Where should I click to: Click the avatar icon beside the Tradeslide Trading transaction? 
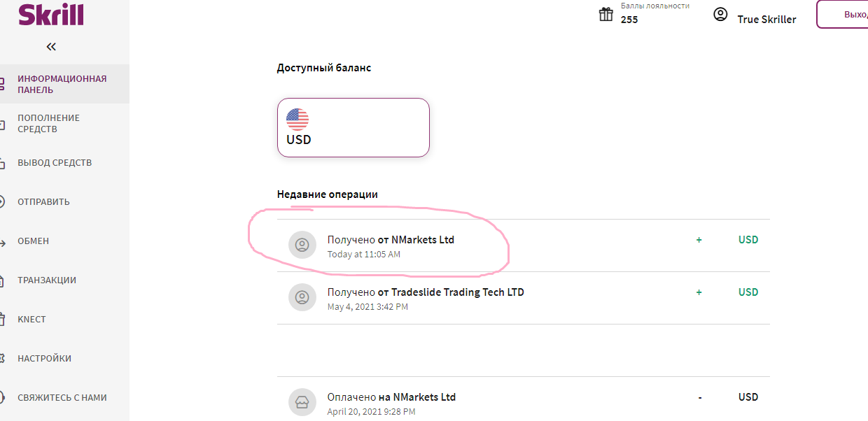click(302, 297)
